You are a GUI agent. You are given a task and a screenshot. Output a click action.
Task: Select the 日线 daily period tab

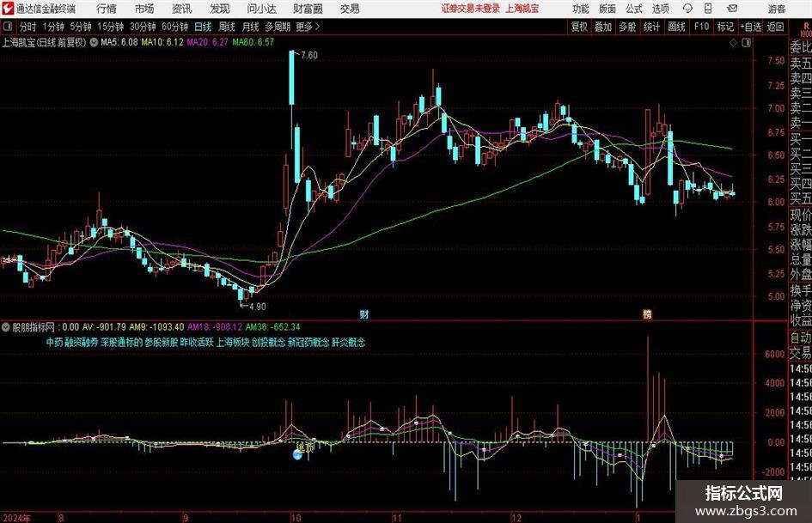[x=203, y=27]
